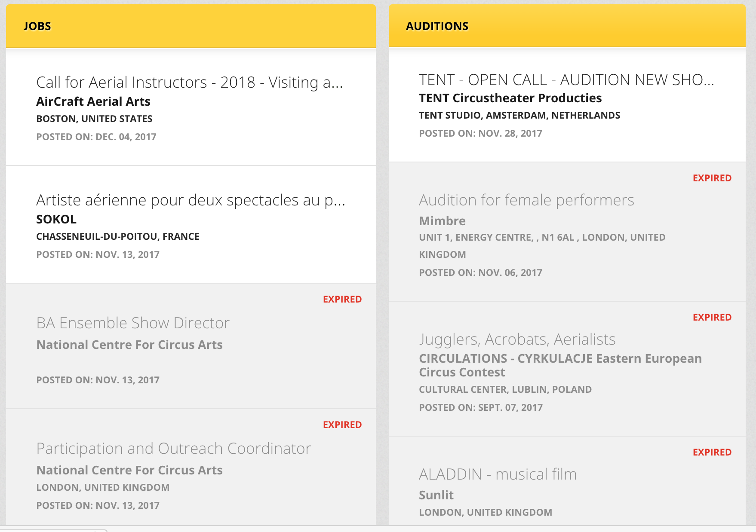The width and height of the screenshot is (756, 532).
Task: Click National Centre For Circus Arts under Participation
Action: pos(129,470)
